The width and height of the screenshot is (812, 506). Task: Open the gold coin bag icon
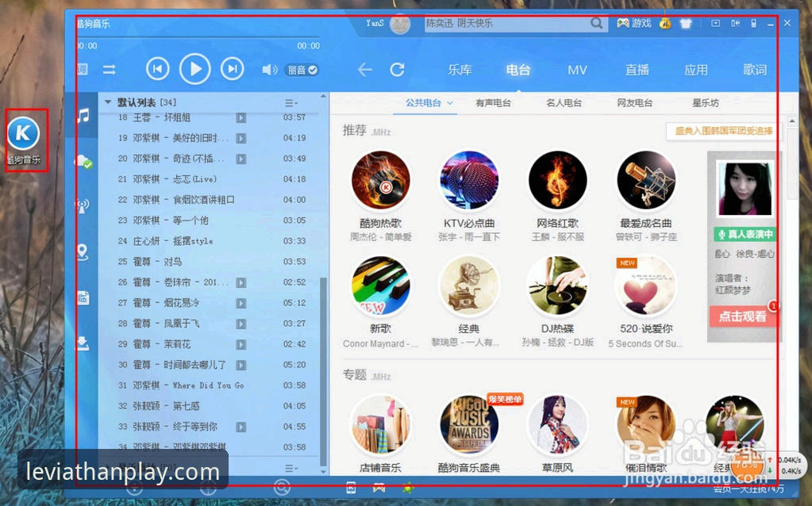[665, 23]
